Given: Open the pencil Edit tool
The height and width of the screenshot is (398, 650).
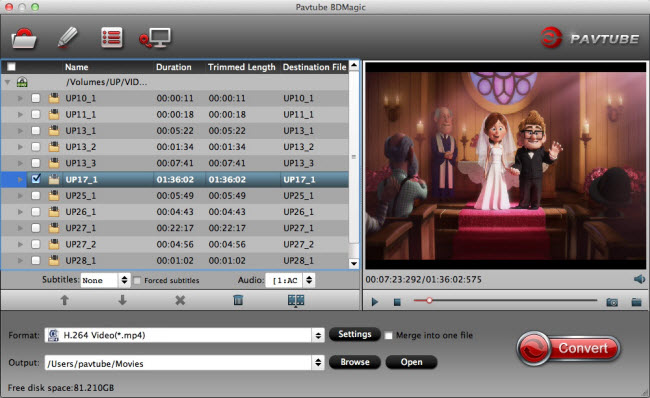Looking at the screenshot, I should [x=68, y=38].
